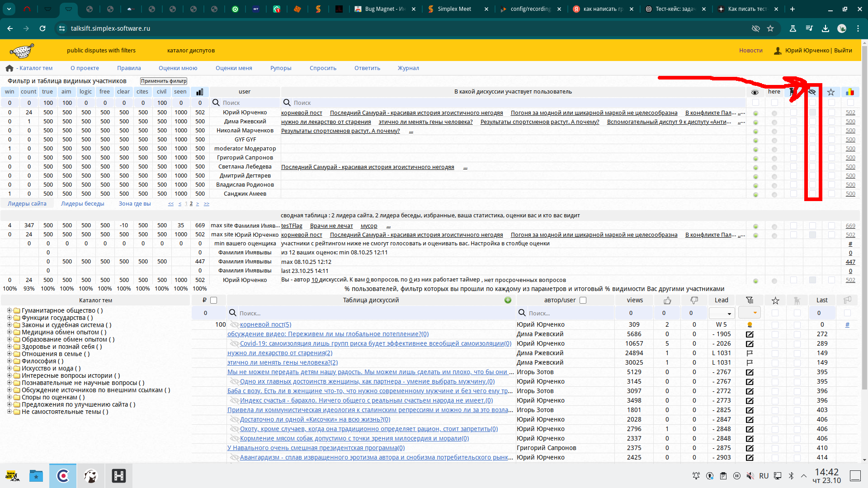The width and height of the screenshot is (868, 488).
Task: Click the user Поиск search field
Action: 249,103
